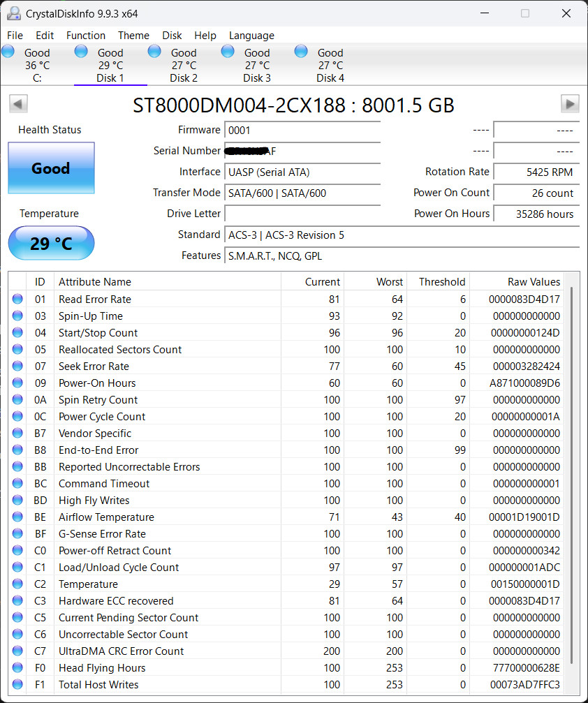Click the CrystalDiskInfo app icon in title bar
The width and height of the screenshot is (588, 703).
(13, 13)
